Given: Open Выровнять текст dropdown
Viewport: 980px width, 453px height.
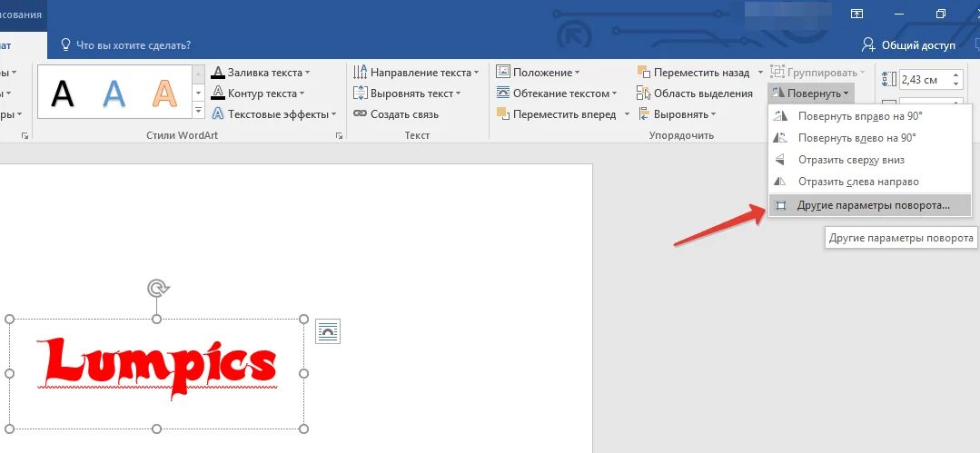Looking at the screenshot, I should [407, 94].
